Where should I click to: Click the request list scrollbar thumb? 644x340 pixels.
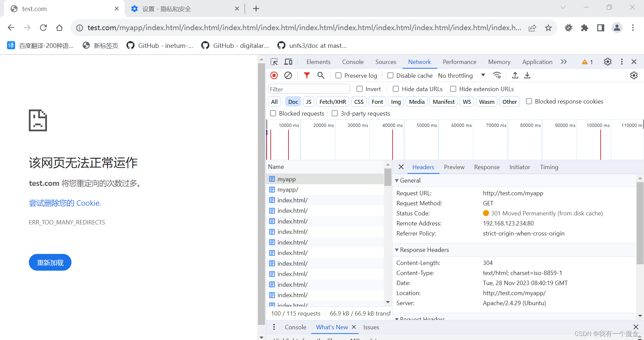point(388,177)
